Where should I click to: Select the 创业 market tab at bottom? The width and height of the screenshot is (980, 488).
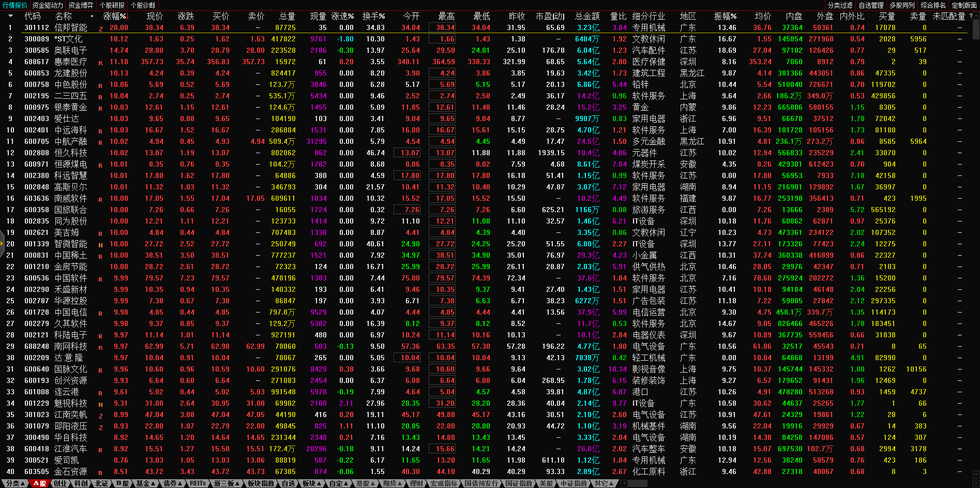61,483
